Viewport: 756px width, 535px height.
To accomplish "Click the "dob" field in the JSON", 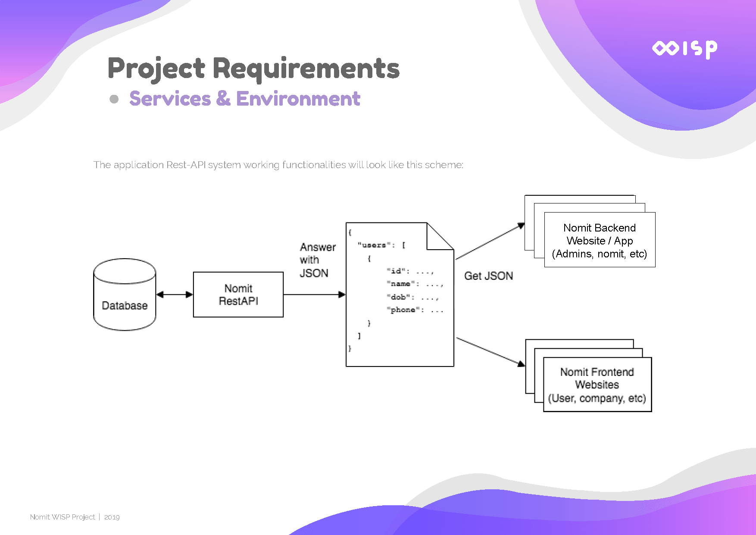I will [x=401, y=297].
